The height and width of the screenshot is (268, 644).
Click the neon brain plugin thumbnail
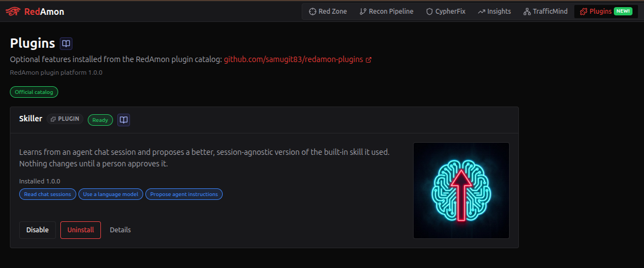[x=461, y=191]
